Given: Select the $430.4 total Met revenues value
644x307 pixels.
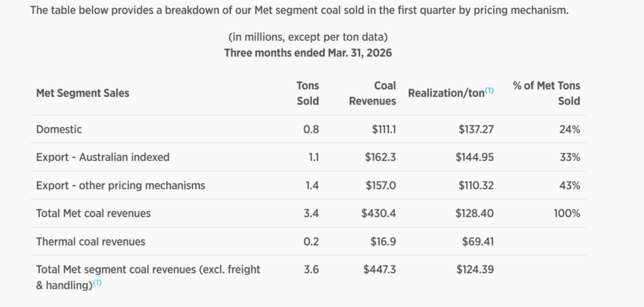Looking at the screenshot, I should click(x=379, y=213).
